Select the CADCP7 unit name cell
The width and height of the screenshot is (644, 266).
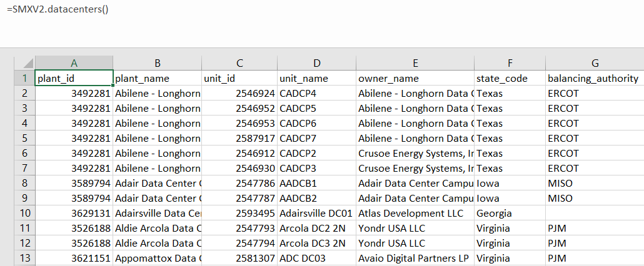[316, 138]
